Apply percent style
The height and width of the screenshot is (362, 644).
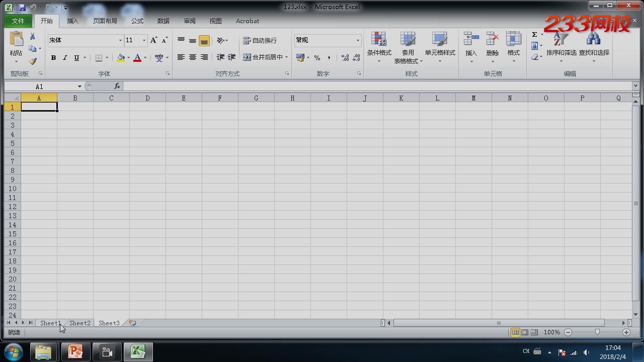coord(317,58)
